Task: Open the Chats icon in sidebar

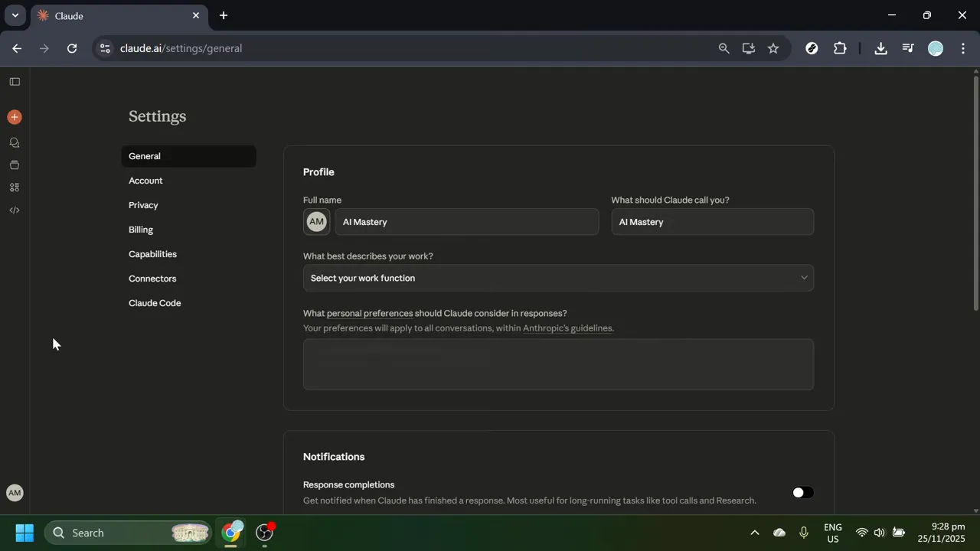Action: click(x=15, y=142)
